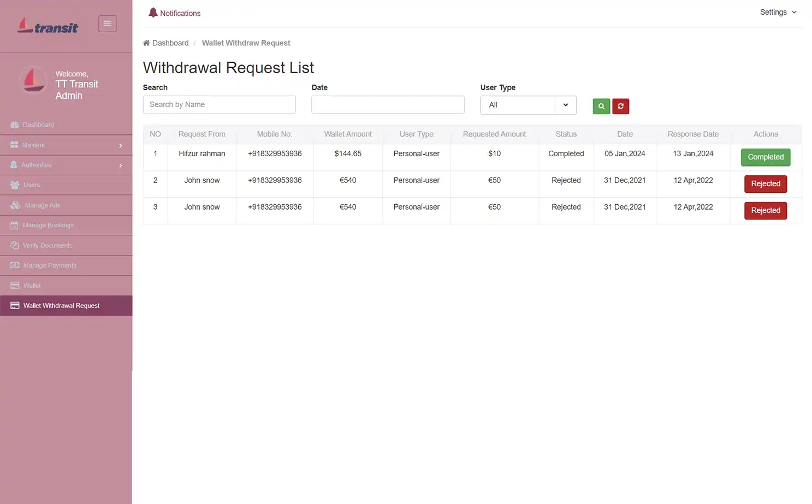The image size is (812, 504).
Task: Click the Wallet icon in sidebar
Action: coord(15,285)
